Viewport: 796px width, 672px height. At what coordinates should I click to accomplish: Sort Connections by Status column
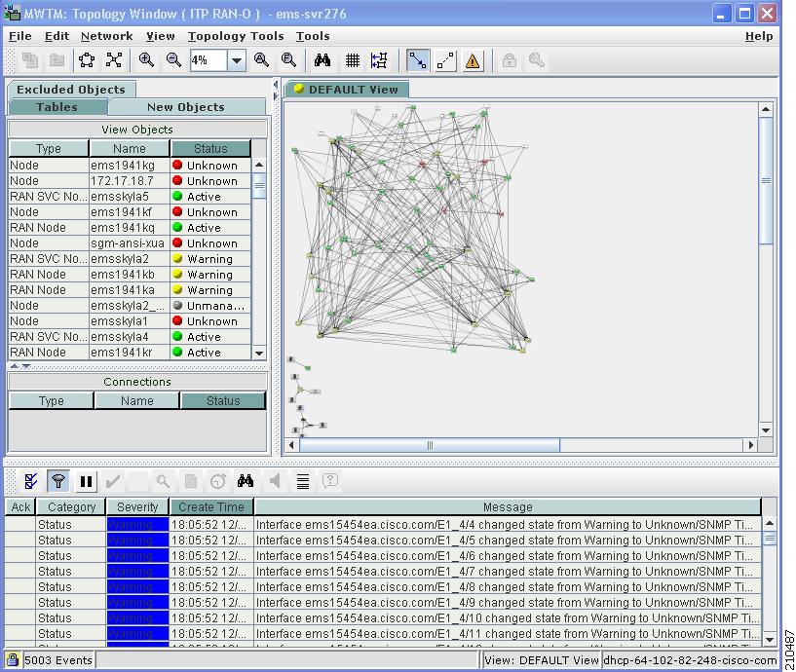point(223,401)
